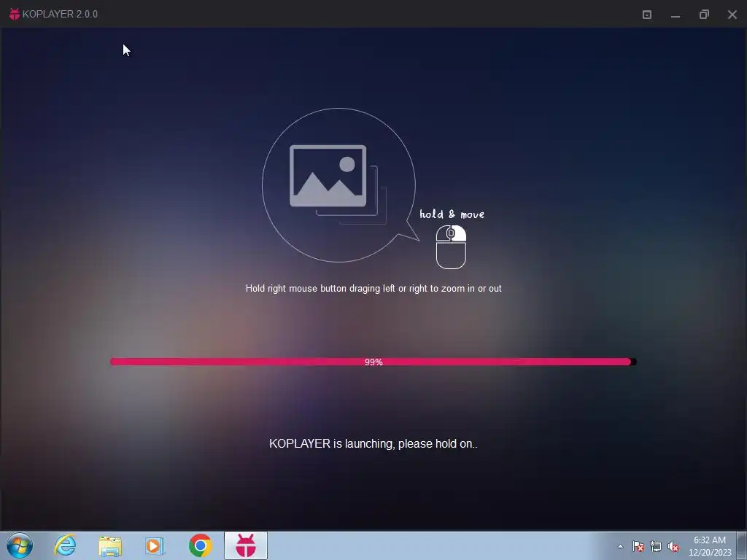Click the muted volume tray icon
Image resolution: width=747 pixels, height=560 pixels.
click(x=673, y=546)
